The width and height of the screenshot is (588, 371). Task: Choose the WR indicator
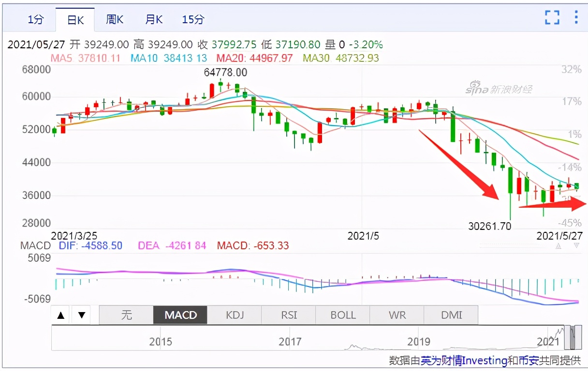pyautogui.click(x=397, y=315)
